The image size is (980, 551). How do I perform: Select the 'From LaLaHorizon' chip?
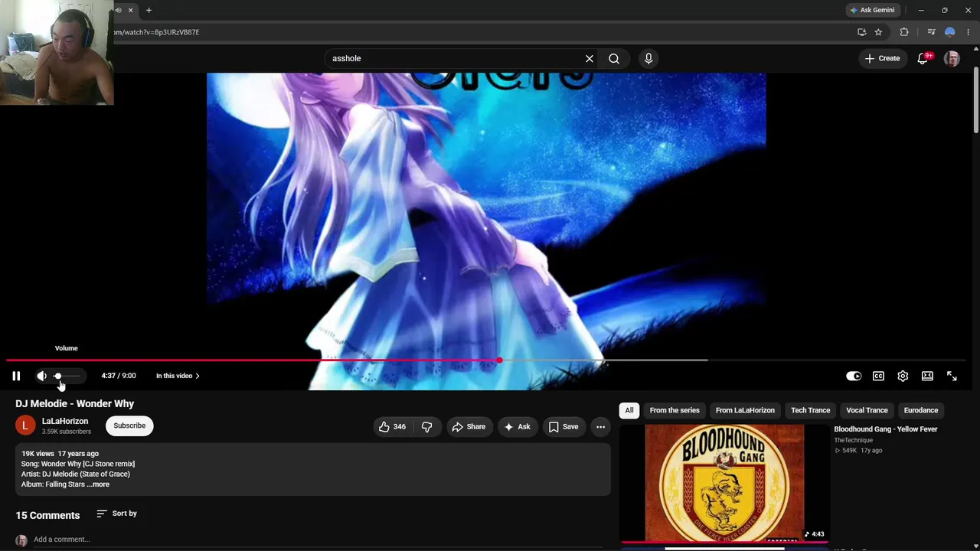click(745, 410)
